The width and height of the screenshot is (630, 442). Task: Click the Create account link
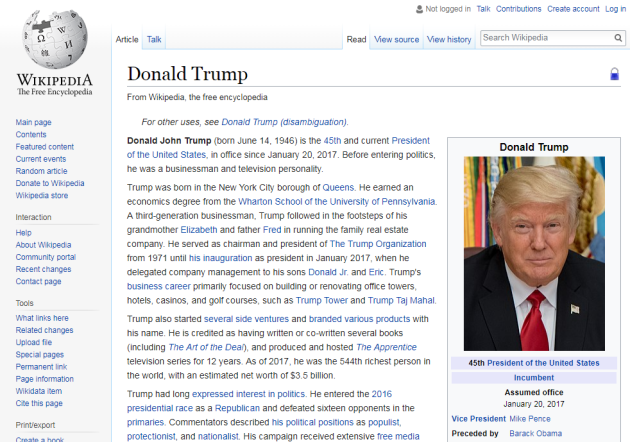[573, 9]
